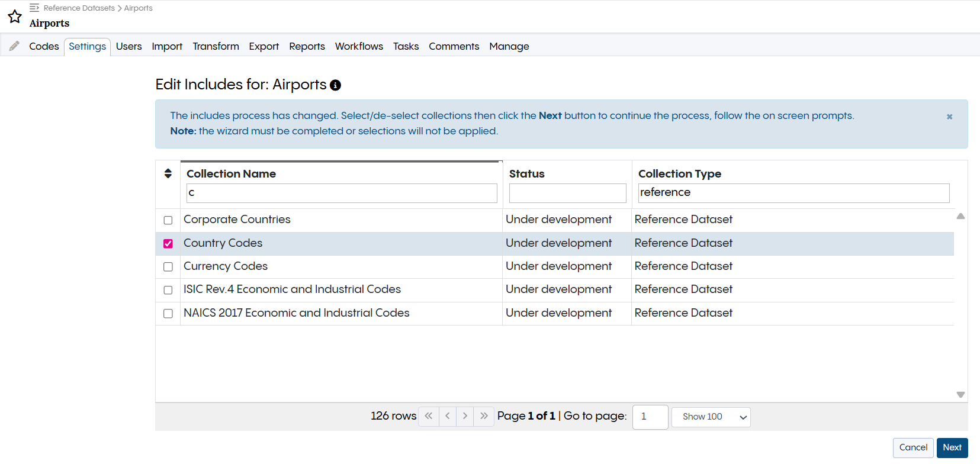The width and height of the screenshot is (980, 464).
Task: Open the Show 100 rows dropdown
Action: tap(711, 417)
